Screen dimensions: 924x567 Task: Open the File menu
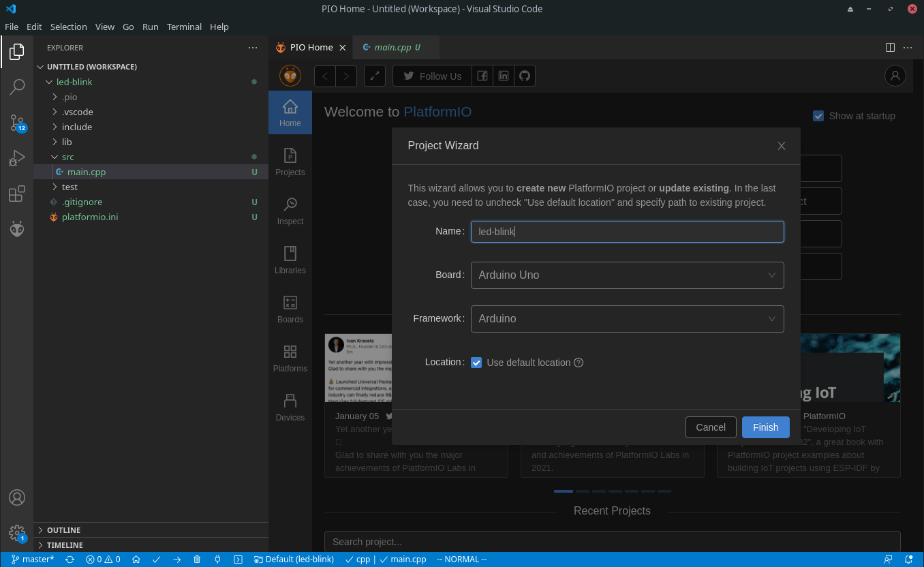click(12, 27)
